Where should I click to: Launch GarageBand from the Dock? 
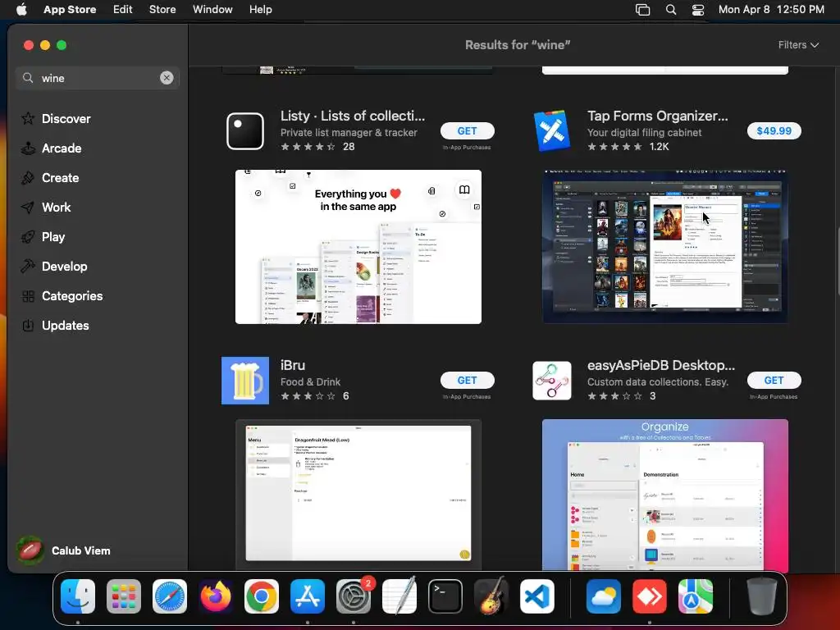491,596
